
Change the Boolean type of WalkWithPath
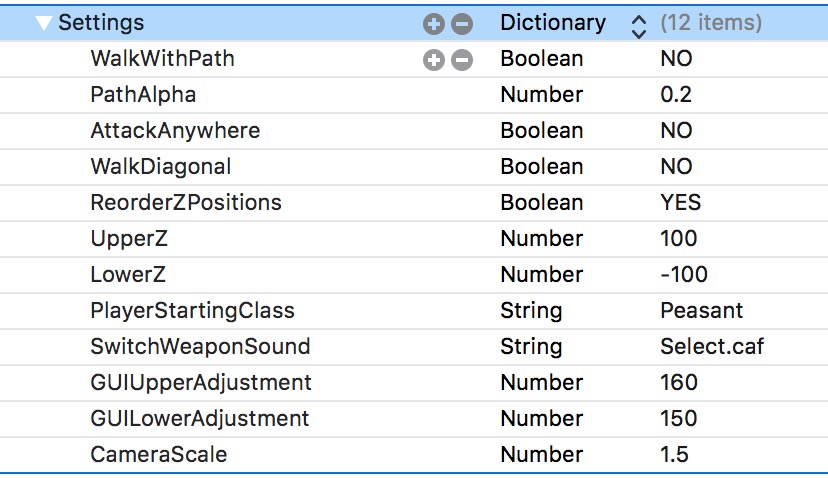click(x=541, y=59)
